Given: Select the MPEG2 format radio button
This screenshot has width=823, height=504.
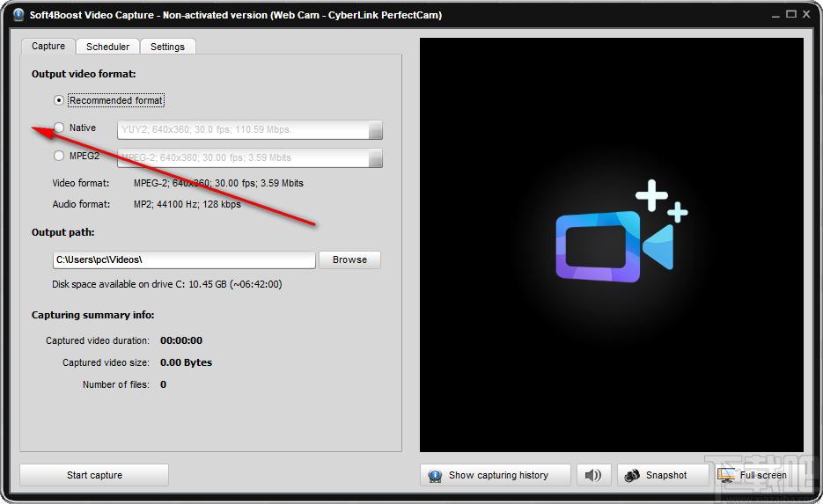Looking at the screenshot, I should point(59,156).
